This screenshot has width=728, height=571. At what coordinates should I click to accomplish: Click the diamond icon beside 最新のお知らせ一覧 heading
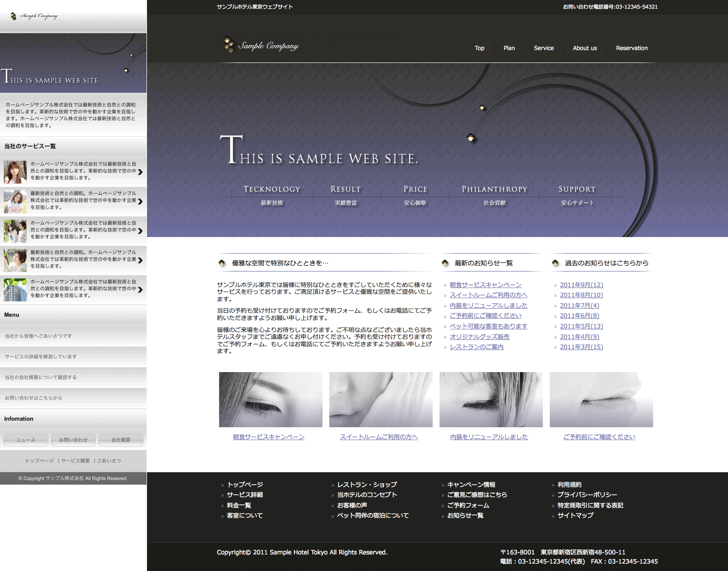pyautogui.click(x=445, y=263)
